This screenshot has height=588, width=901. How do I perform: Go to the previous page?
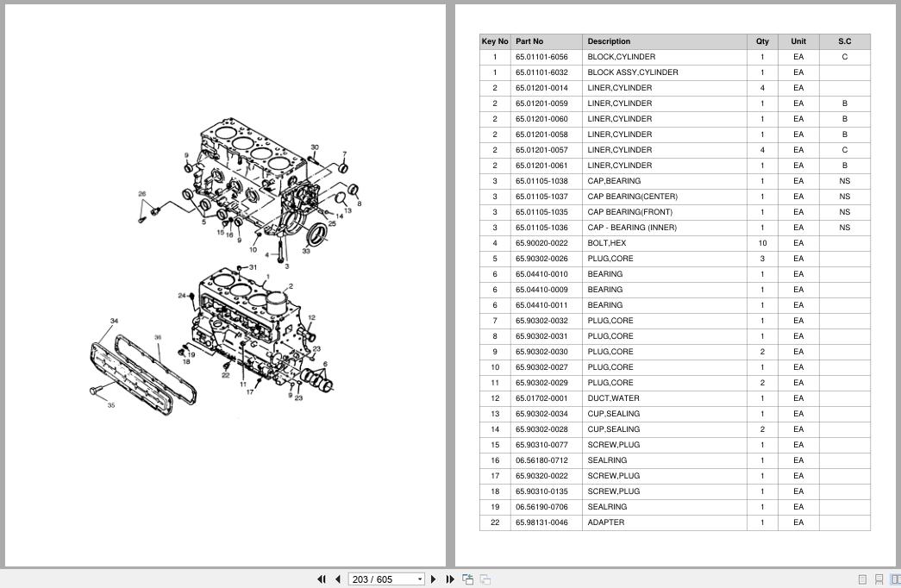(338, 579)
